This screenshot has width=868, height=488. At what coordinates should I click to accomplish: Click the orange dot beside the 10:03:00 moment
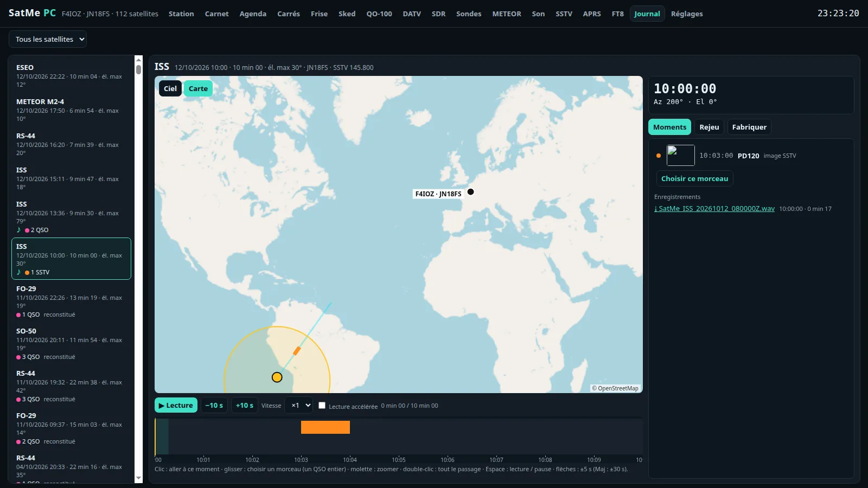pos(659,156)
